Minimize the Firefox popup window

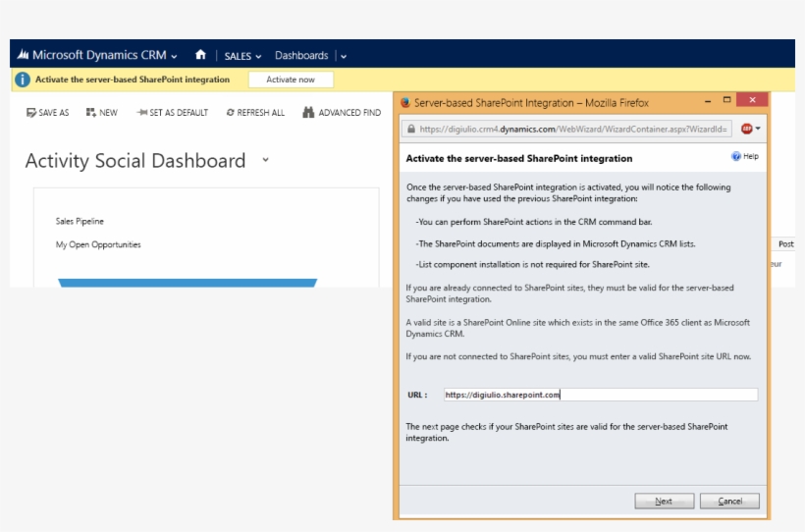[708, 101]
